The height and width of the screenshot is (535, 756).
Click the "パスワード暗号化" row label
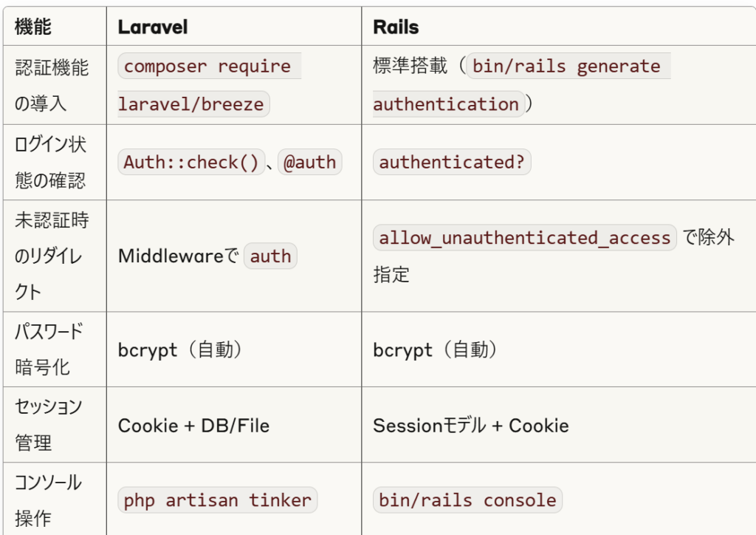(x=49, y=349)
